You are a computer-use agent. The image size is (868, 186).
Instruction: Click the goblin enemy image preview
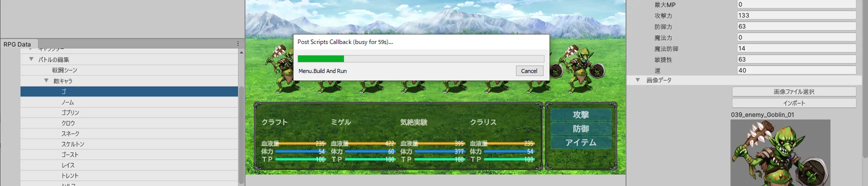click(780, 153)
